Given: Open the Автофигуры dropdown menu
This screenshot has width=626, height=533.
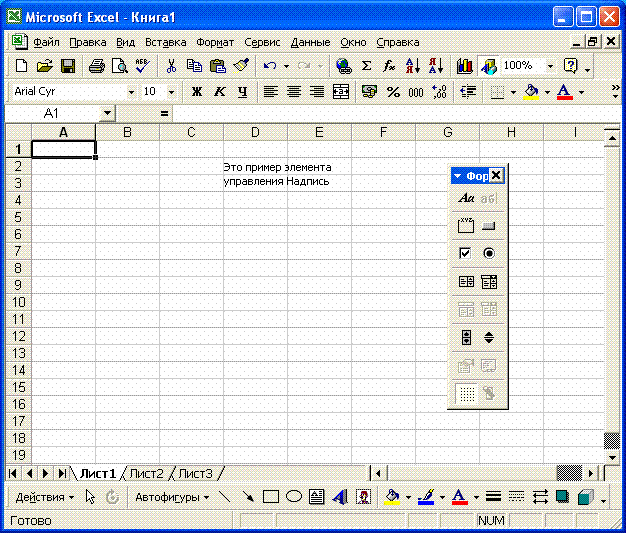Looking at the screenshot, I should pyautogui.click(x=172, y=497).
